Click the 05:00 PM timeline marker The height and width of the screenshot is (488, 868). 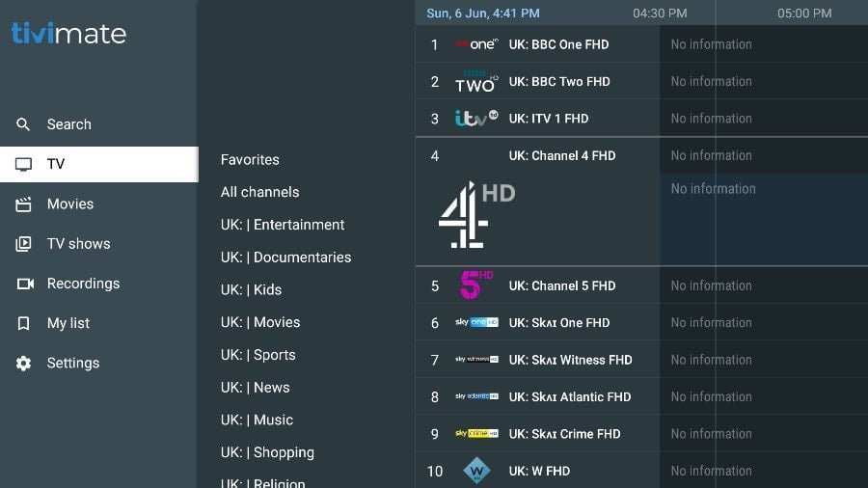point(804,14)
